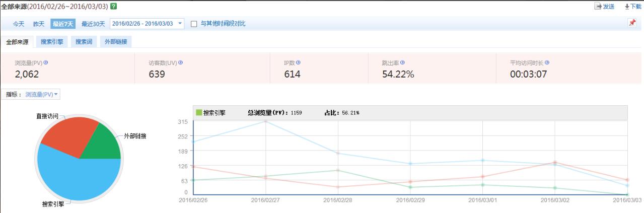Expand the 指标 浏览量(PV) dropdown
644x213 pixels.
(x=42, y=94)
